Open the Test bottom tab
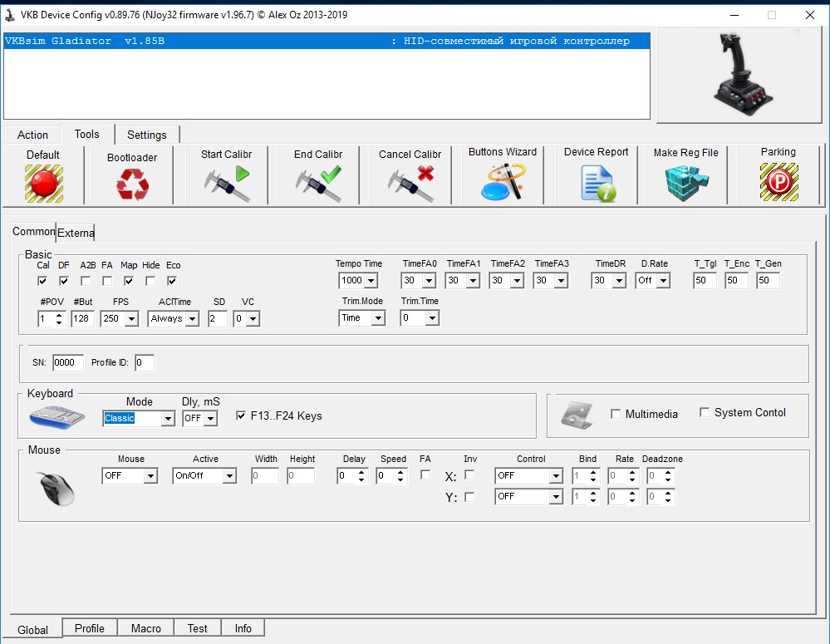Viewport: 830px width, 644px height. point(198,628)
